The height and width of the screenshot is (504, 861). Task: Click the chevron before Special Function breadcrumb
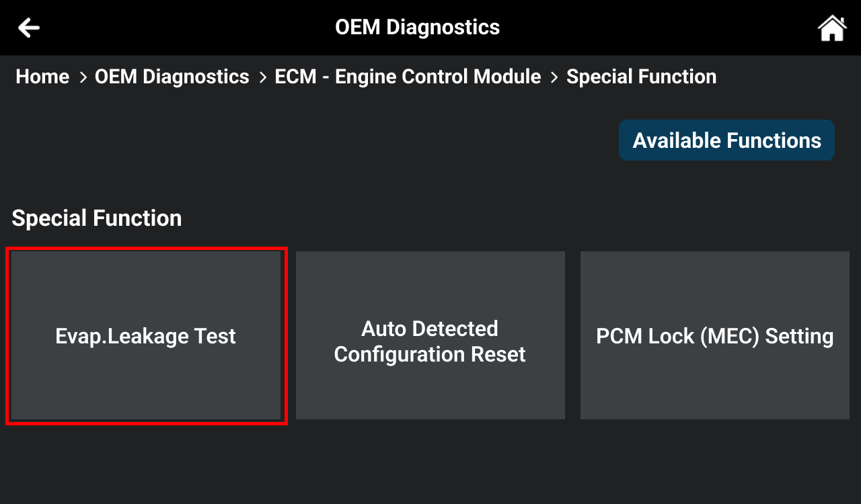(x=554, y=77)
